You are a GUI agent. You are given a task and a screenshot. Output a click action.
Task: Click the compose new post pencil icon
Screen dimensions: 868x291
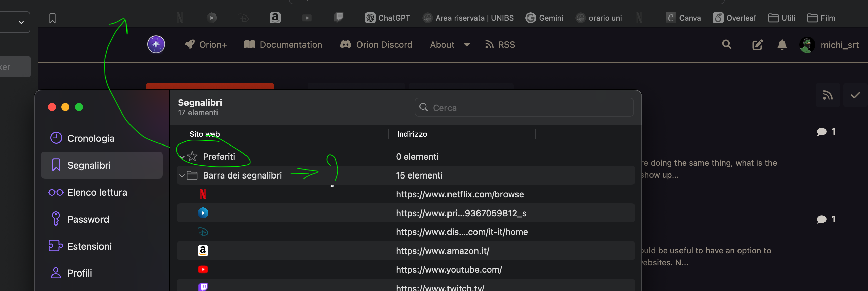point(757,45)
